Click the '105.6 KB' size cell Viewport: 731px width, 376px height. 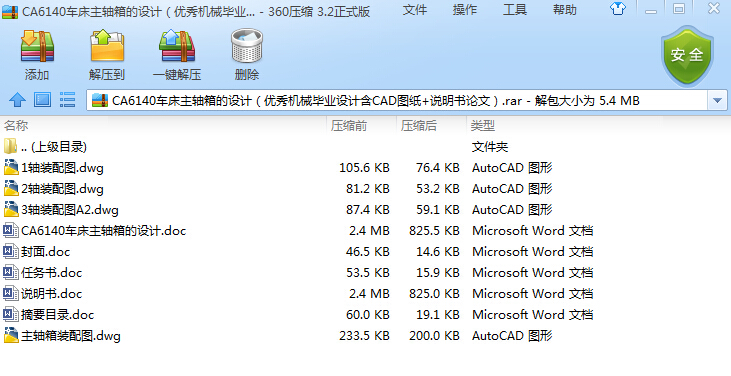(x=365, y=168)
